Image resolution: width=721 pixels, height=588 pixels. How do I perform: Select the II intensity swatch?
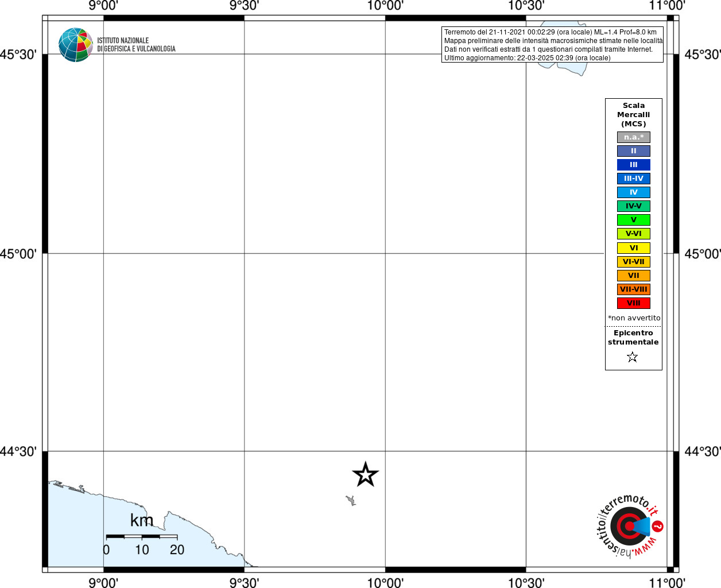(634, 151)
